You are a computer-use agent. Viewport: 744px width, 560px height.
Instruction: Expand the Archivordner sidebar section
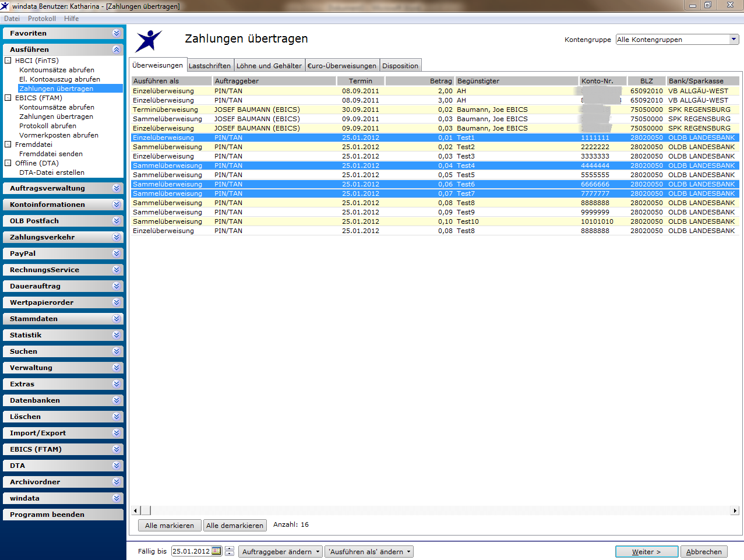(63, 482)
